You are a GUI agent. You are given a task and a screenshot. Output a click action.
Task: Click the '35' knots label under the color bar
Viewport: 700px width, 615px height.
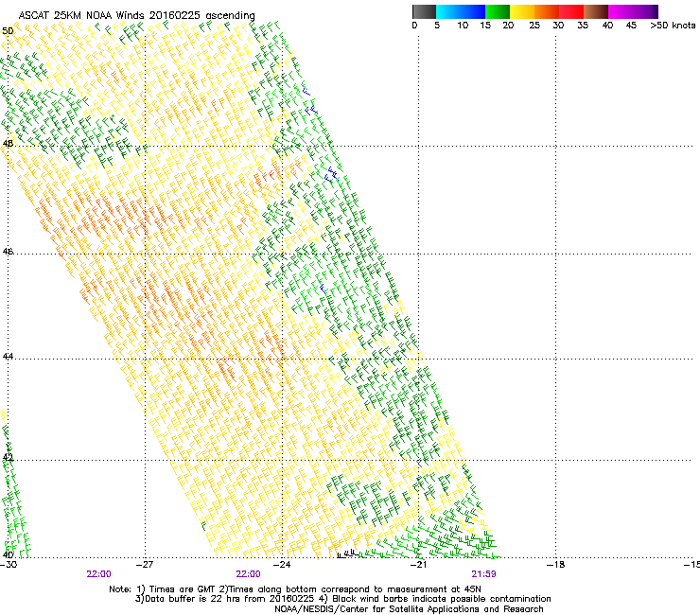pos(583,26)
